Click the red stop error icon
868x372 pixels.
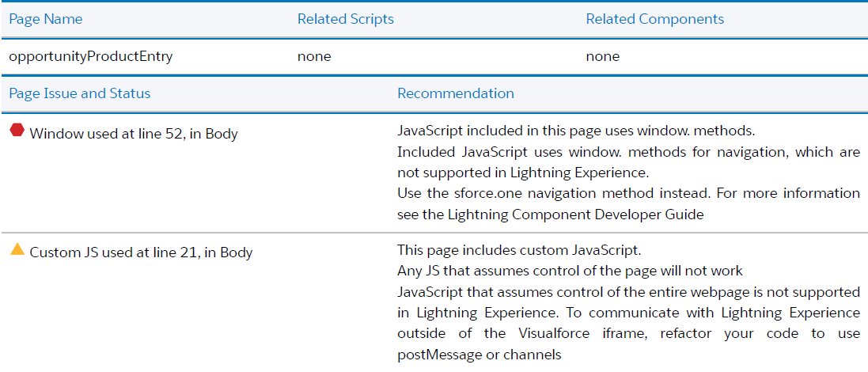[17, 131]
